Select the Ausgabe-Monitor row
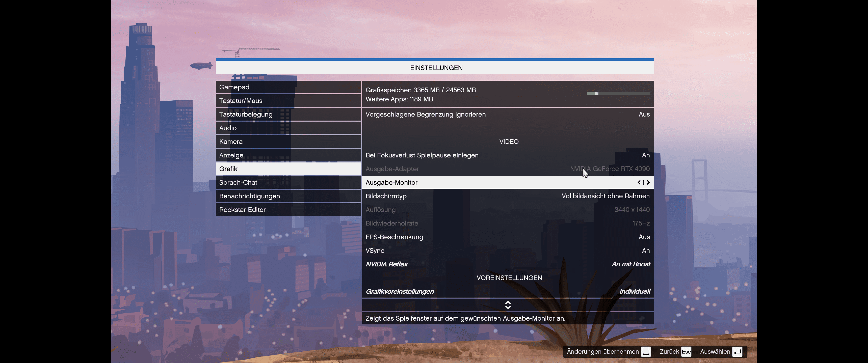This screenshot has width=868, height=363. (x=508, y=183)
